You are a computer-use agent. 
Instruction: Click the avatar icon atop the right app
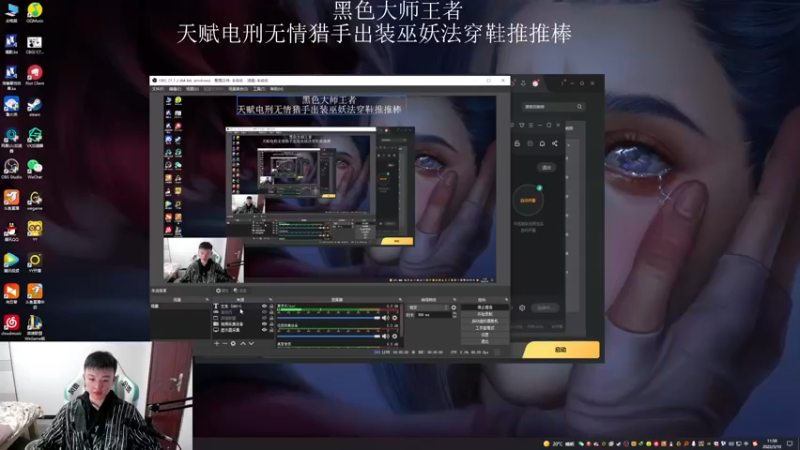pyautogui.click(x=536, y=83)
